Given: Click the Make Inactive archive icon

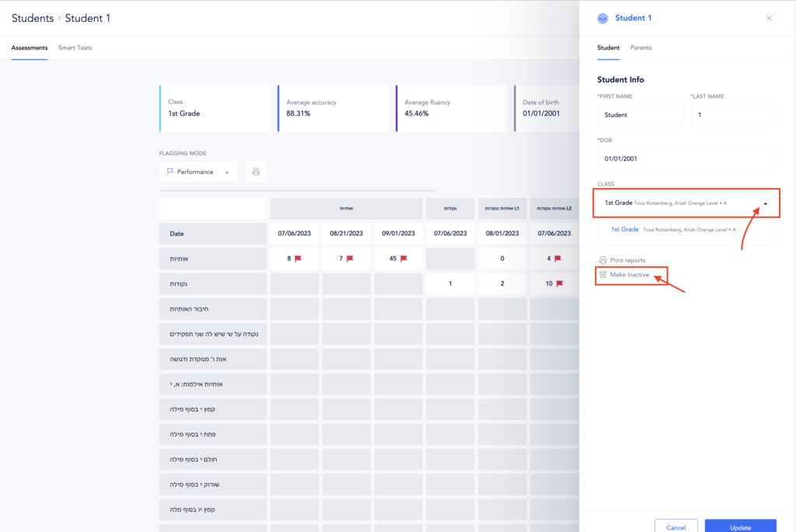Looking at the screenshot, I should pyautogui.click(x=602, y=275).
